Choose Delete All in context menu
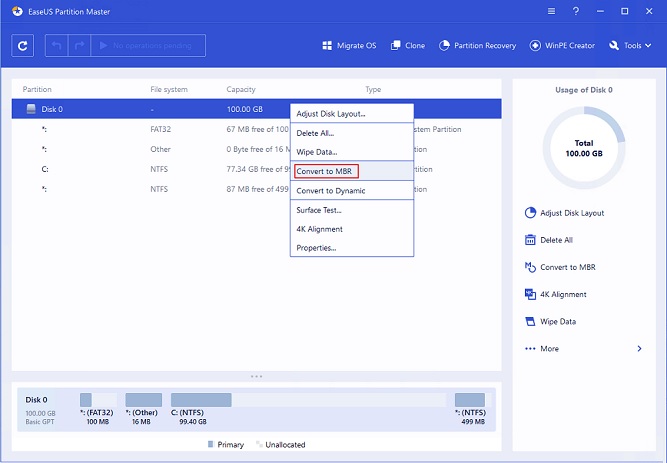The image size is (667, 463). pyautogui.click(x=352, y=133)
